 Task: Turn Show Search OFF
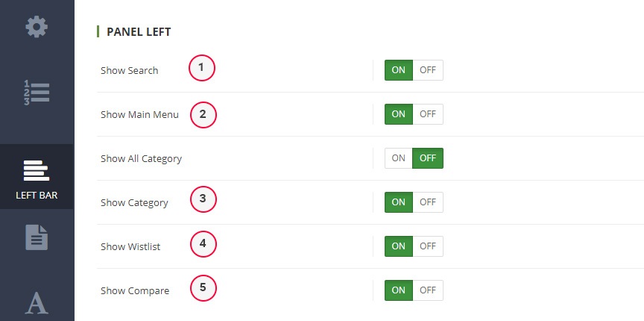click(428, 70)
